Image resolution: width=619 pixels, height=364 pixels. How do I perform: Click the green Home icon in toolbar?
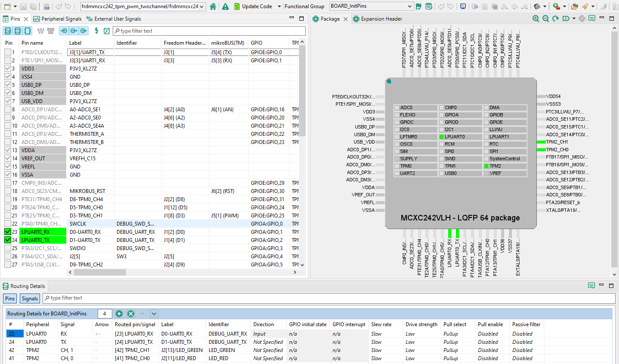pos(213,6)
